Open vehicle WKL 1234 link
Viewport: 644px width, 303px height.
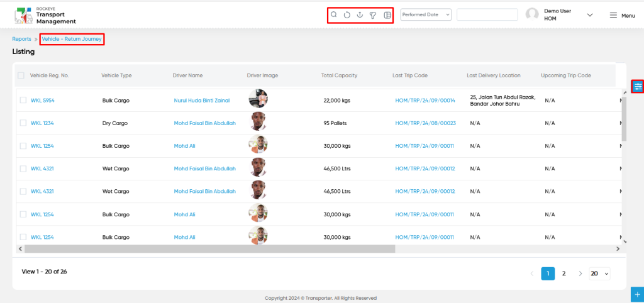coord(42,123)
